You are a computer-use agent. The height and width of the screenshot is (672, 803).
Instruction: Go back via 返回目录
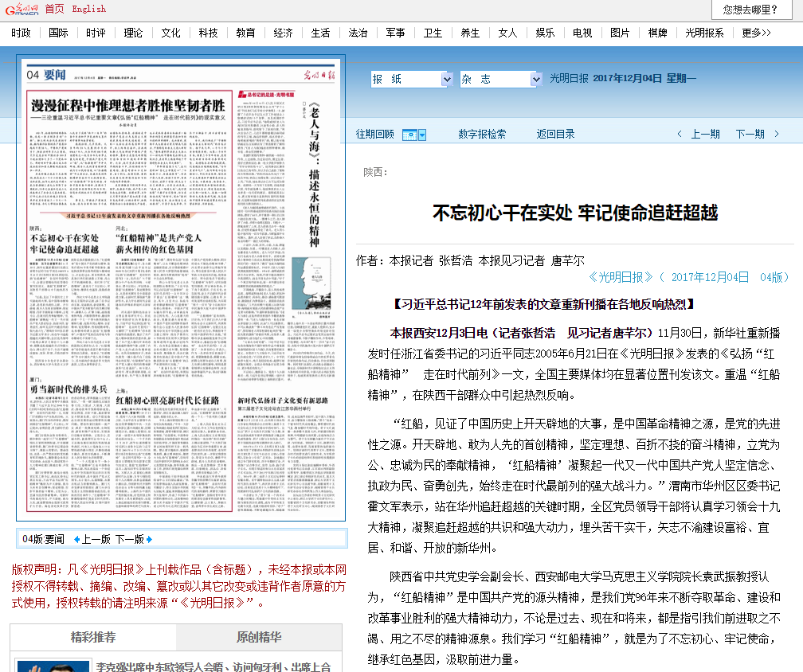[556, 134]
